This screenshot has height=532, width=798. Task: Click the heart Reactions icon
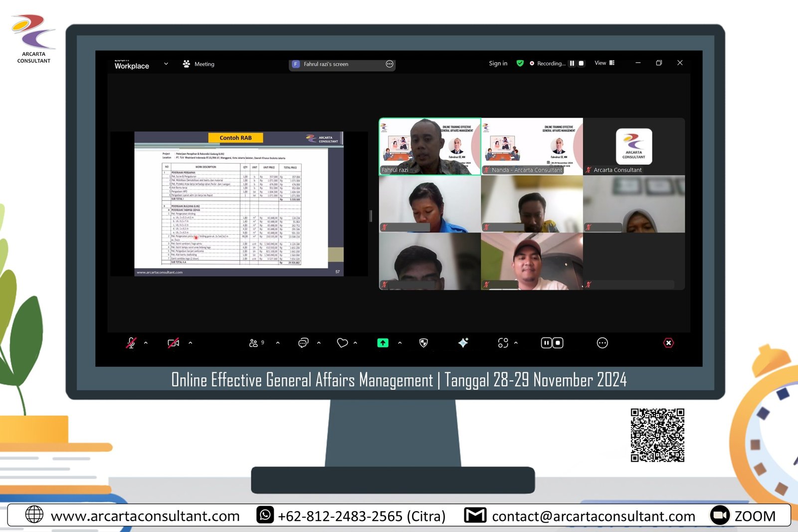(x=342, y=343)
